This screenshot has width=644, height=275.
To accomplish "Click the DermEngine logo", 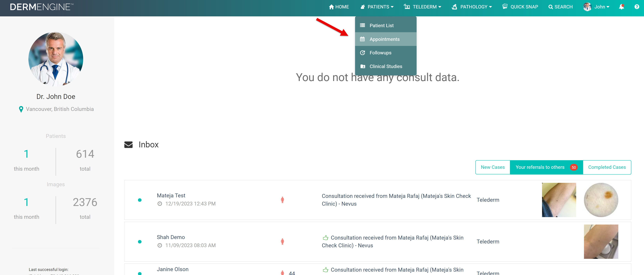I will pos(41,7).
